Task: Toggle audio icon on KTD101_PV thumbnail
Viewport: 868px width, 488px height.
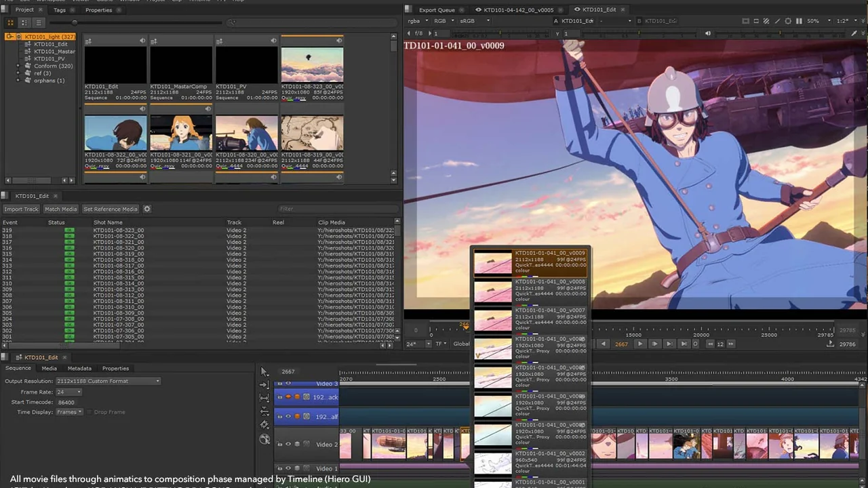Action: coord(274,41)
